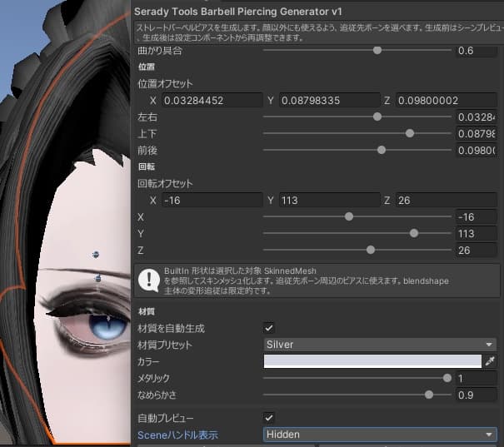Click the なめらかさ value field showing 0.9
The width and height of the screenshot is (504, 447).
(476, 395)
